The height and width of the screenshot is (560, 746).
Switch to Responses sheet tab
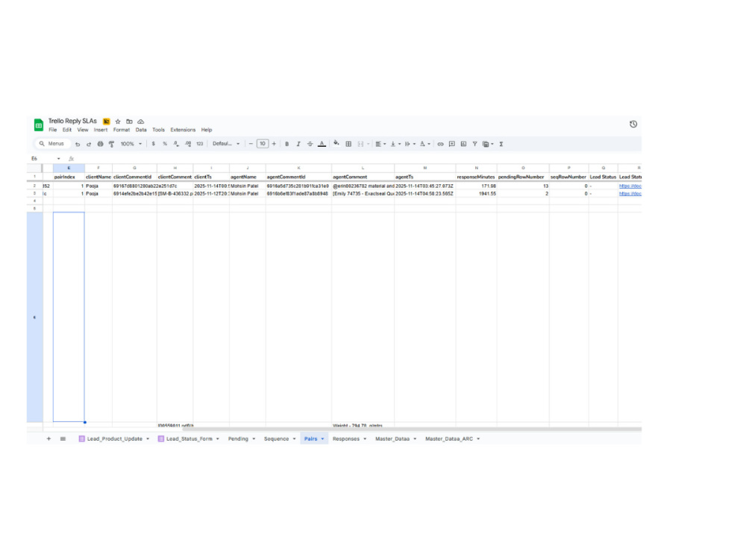(346, 438)
